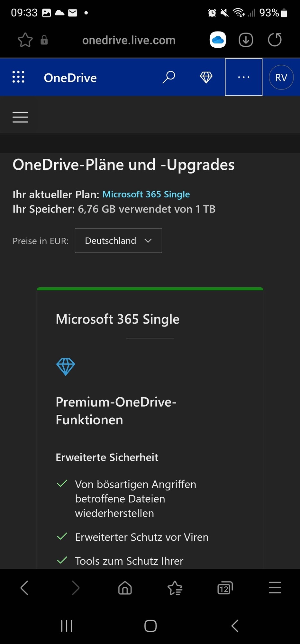This screenshot has width=300, height=644.
Task: Open the RV account profile avatar
Action: point(281,77)
